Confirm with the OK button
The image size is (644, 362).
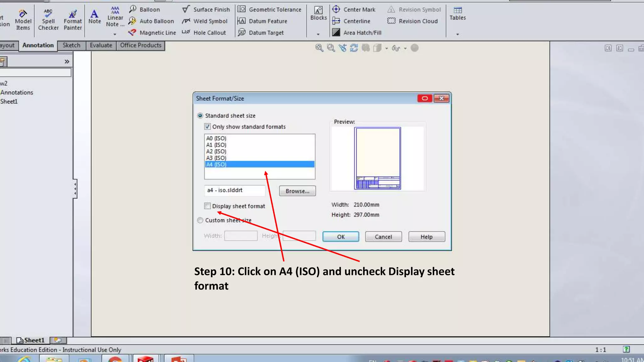[x=341, y=237]
